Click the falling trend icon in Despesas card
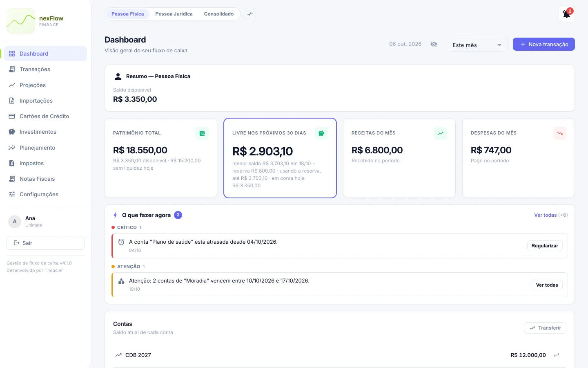The image size is (588, 368). point(560,133)
